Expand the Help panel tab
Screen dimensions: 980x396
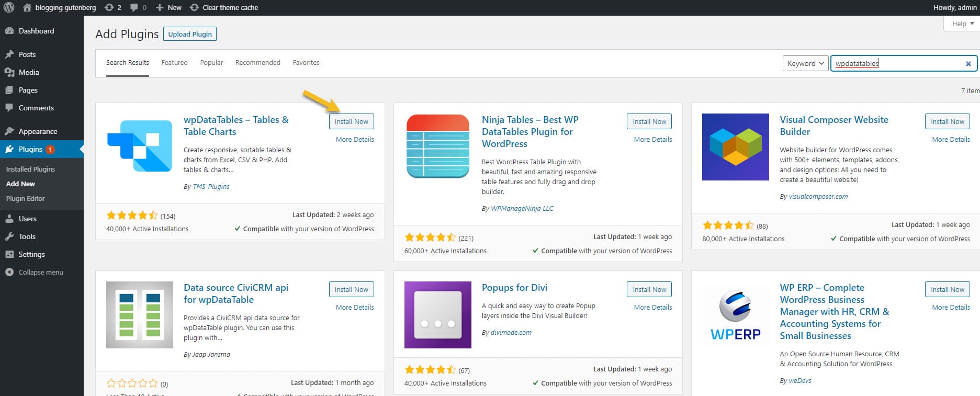[x=963, y=24]
